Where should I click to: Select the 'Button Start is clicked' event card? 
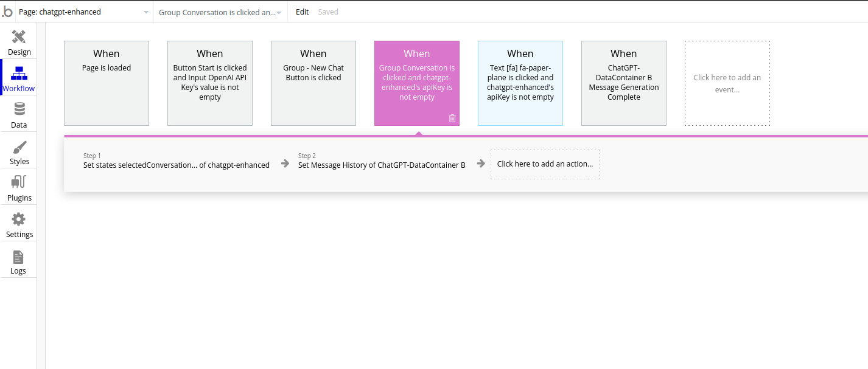(209, 82)
